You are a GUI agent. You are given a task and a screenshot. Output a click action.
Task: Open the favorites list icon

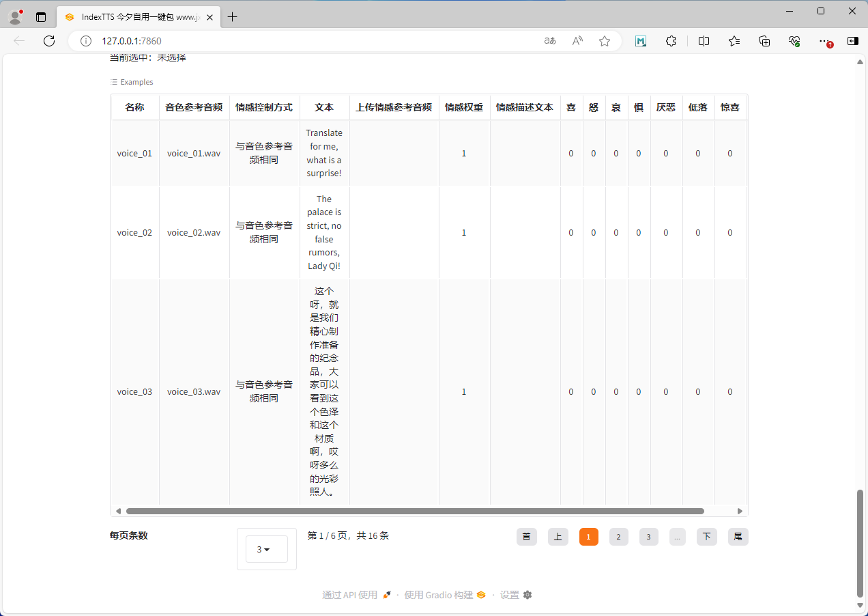pyautogui.click(x=734, y=41)
